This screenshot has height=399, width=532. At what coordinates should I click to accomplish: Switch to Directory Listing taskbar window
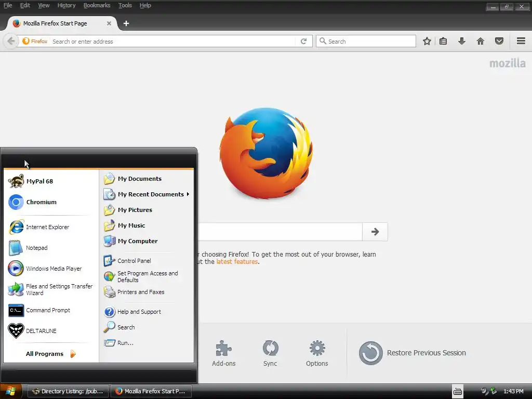coord(68,391)
